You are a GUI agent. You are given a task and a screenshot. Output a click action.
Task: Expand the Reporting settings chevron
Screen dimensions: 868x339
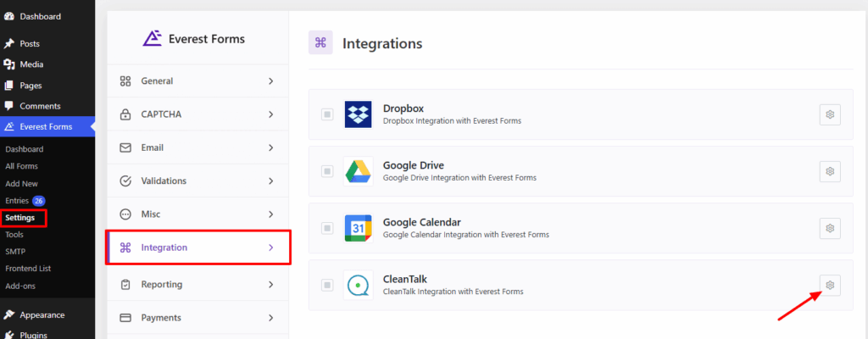pyautogui.click(x=270, y=284)
